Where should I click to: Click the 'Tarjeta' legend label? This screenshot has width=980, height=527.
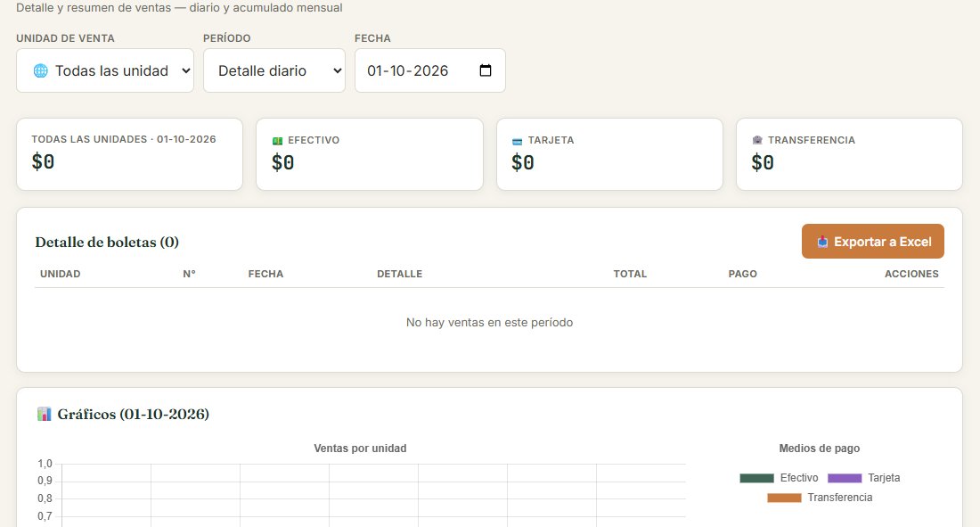884,478
